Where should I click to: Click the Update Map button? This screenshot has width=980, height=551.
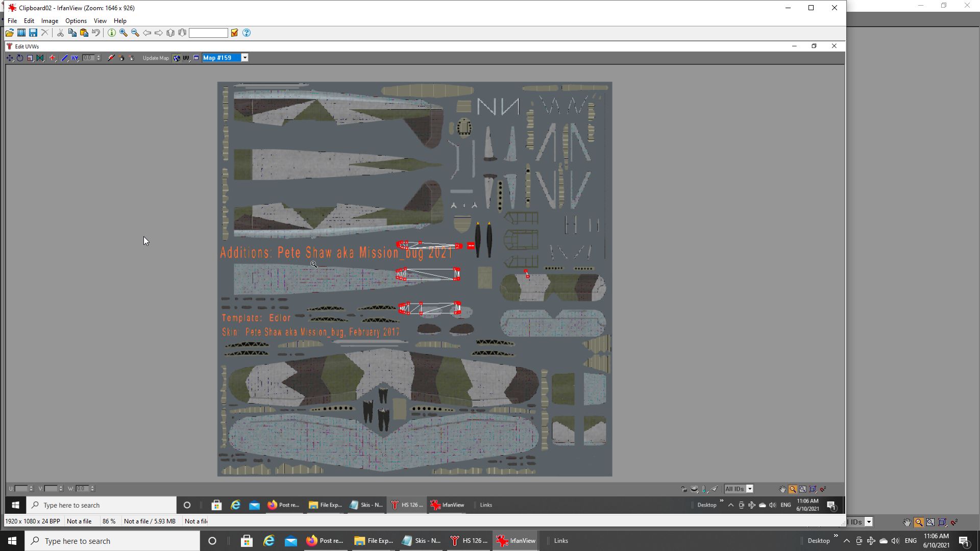pyautogui.click(x=156, y=58)
